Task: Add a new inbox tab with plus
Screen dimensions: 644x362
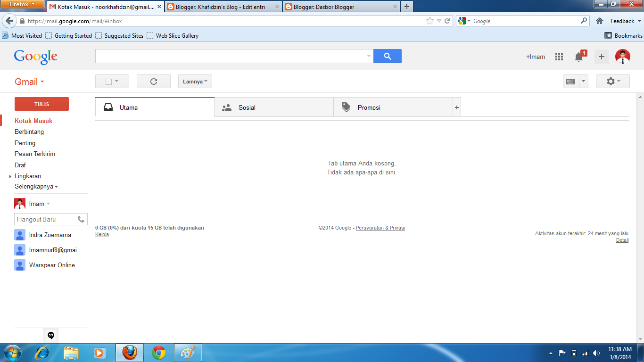Action: 456,107
